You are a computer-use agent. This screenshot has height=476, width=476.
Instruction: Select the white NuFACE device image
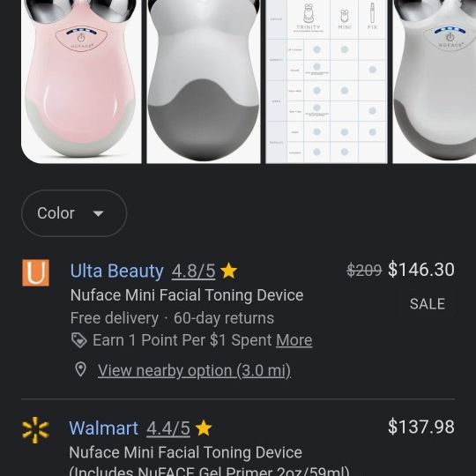click(434, 82)
